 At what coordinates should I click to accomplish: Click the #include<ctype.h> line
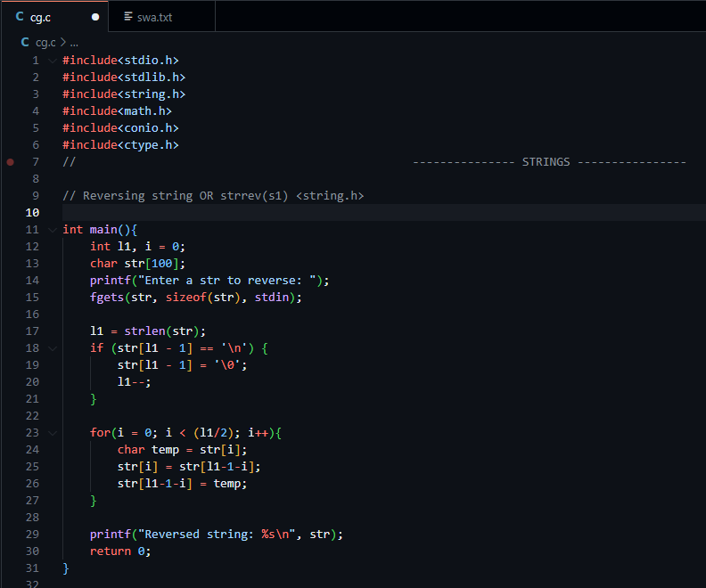pos(120,145)
